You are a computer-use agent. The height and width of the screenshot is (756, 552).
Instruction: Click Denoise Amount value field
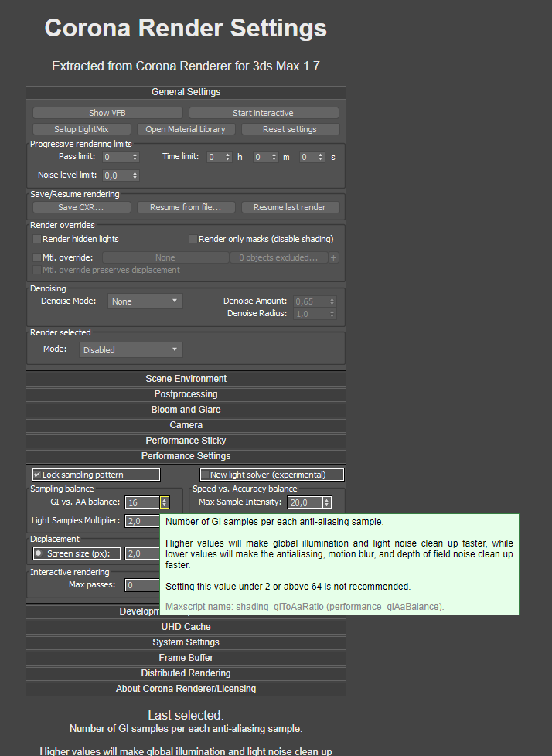(311, 301)
